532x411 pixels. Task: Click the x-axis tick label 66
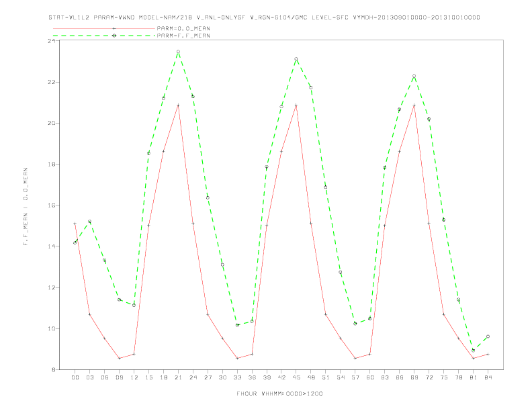[x=400, y=377]
